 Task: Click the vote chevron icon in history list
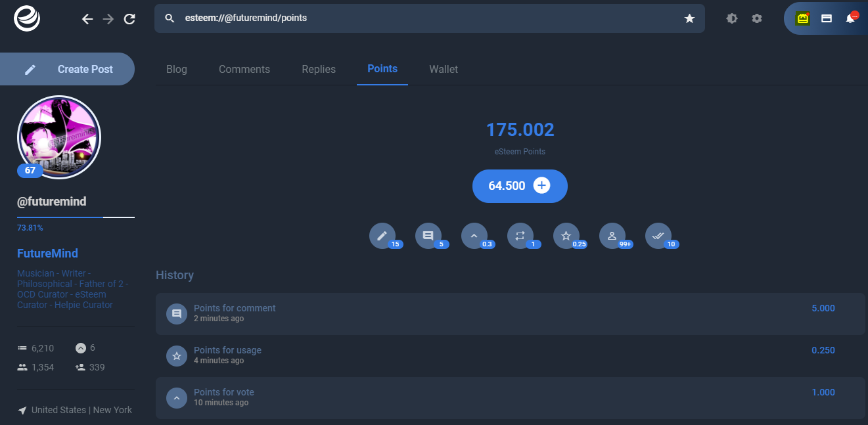177,398
